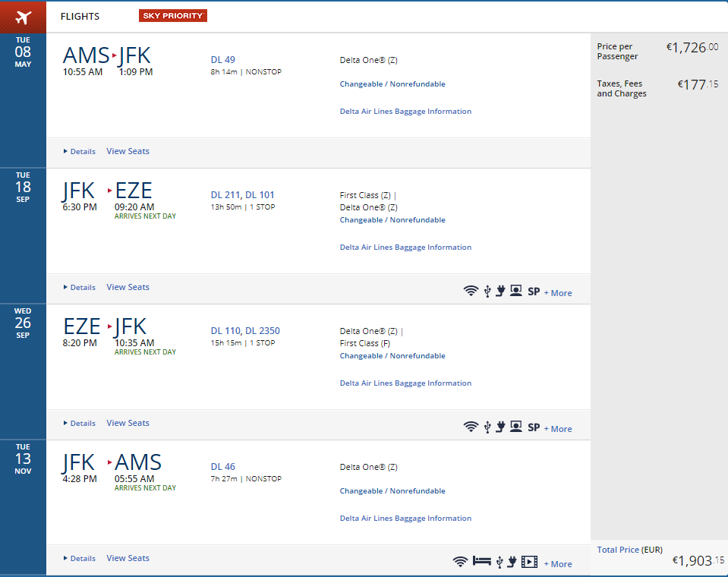Open flight DL 101 link
Screen dimensions: 728x577
(x=260, y=195)
